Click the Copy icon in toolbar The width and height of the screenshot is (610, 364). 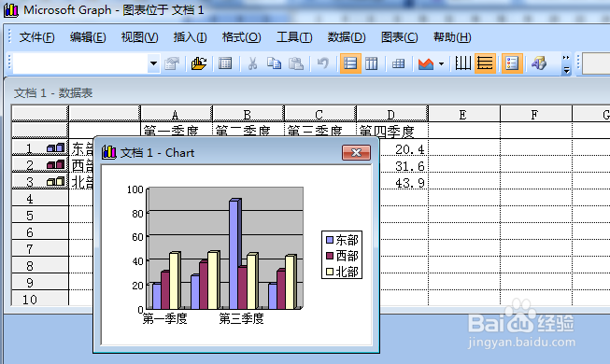tap(274, 63)
